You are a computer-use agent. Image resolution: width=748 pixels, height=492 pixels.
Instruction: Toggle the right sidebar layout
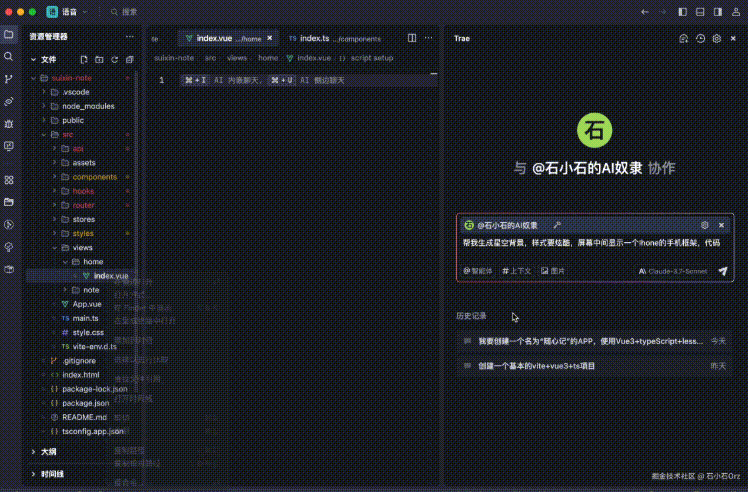point(717,12)
